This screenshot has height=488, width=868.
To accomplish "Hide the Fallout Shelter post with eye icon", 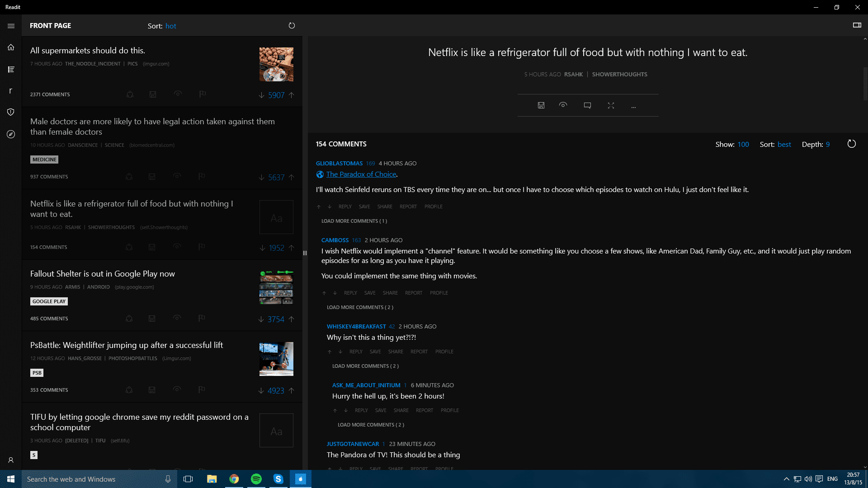I will click(x=177, y=318).
